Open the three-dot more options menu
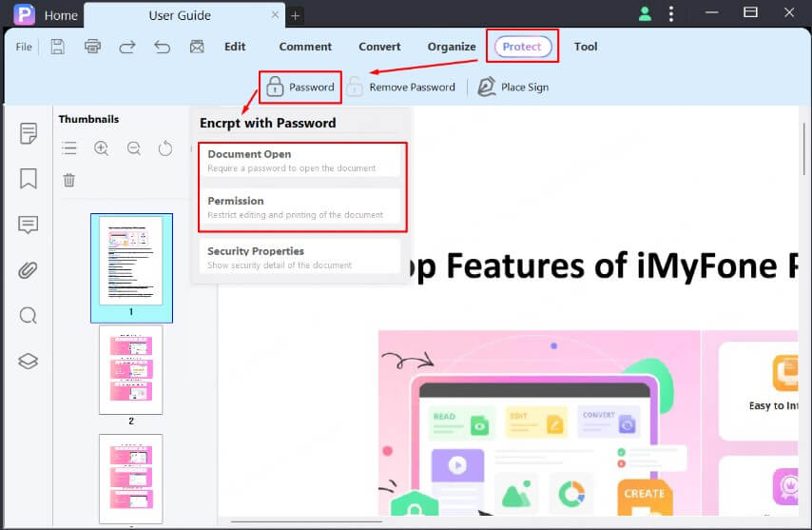The image size is (812, 530). 671,13
